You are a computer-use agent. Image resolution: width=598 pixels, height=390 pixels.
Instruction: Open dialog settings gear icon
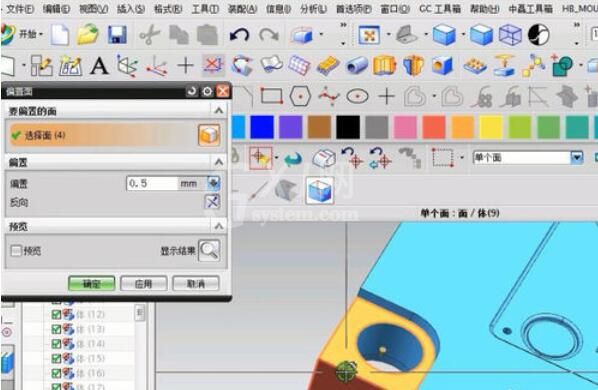point(207,91)
